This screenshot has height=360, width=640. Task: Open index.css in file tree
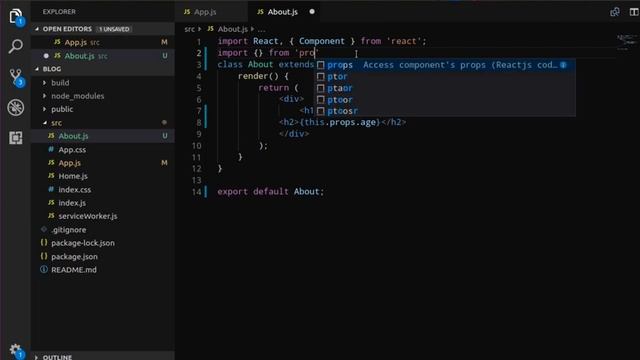103,189
